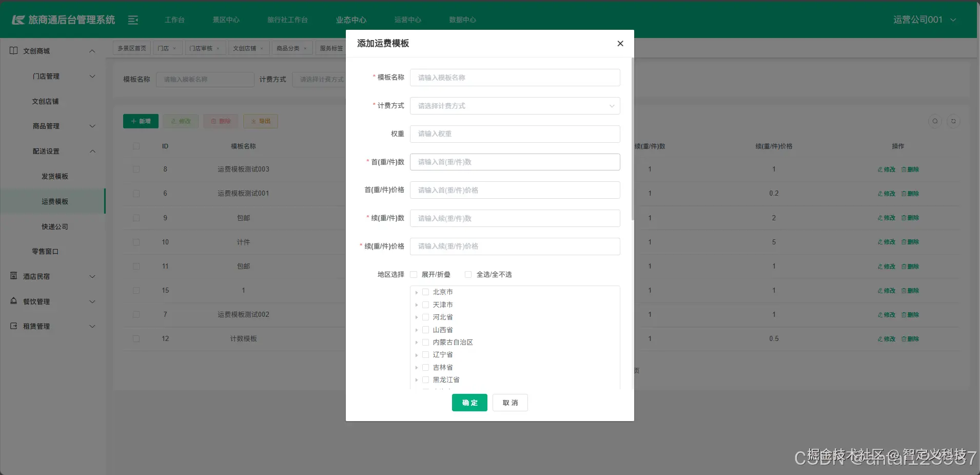Click 删除 for row ID 6

910,194
